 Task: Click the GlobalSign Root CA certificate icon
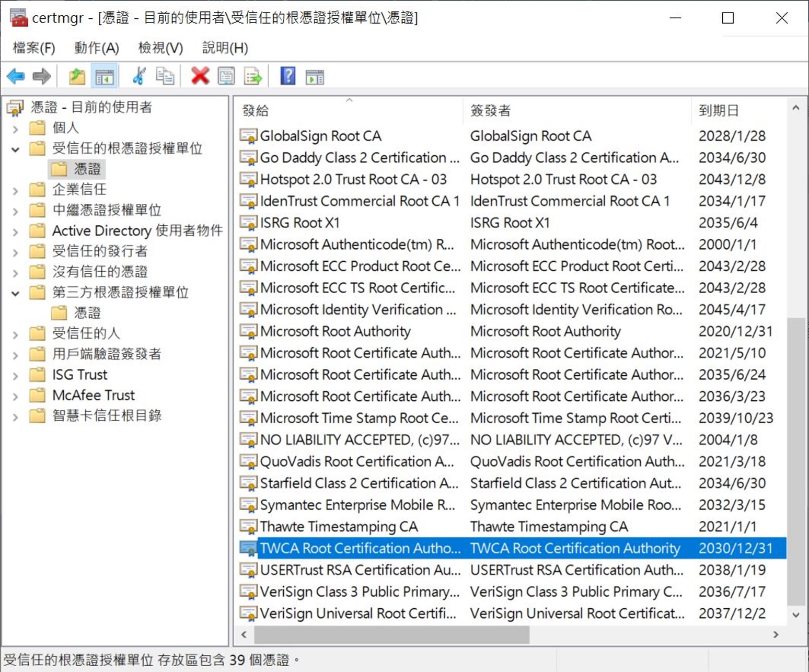[x=248, y=136]
